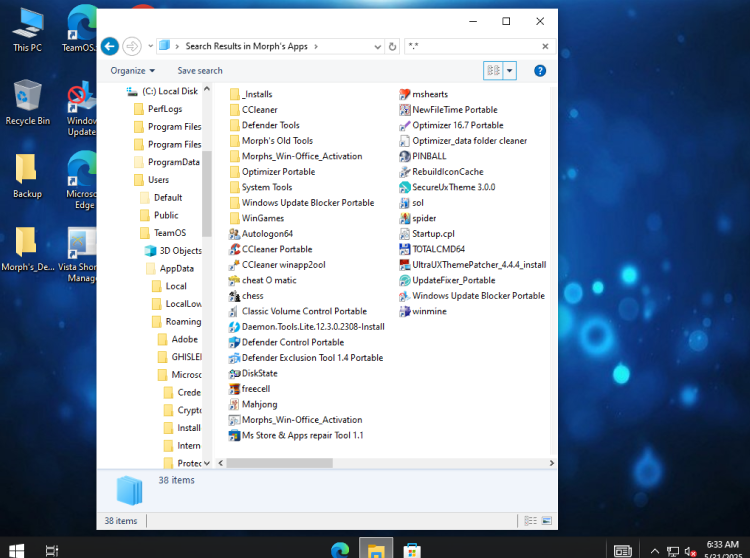The height and width of the screenshot is (558, 750).
Task: Click the chevron after Morph's Apps breadcrumb
Action: coord(316,46)
